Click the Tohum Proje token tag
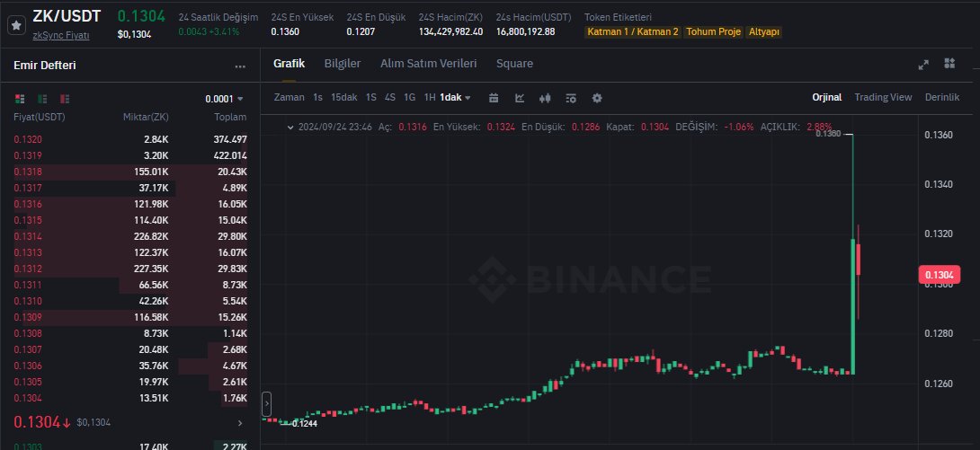Viewport: 980px width, 450px height. coord(713,31)
